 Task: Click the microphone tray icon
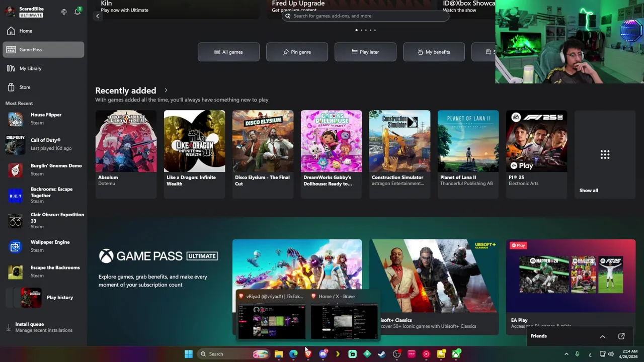[577, 354]
